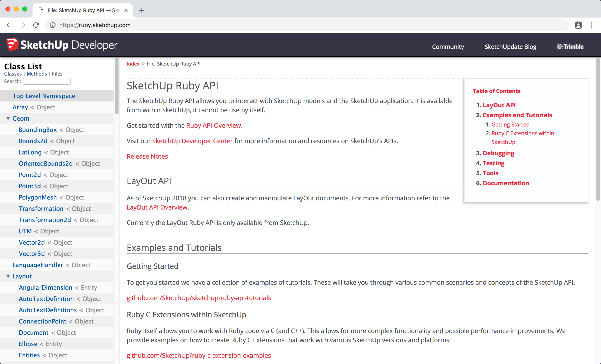Open the Transformation class entry

[41, 209]
